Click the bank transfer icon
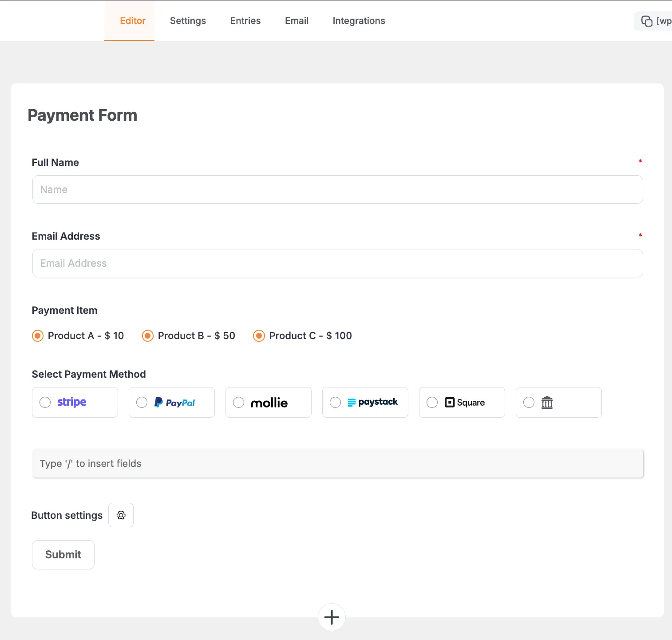The image size is (672, 640). click(x=547, y=402)
